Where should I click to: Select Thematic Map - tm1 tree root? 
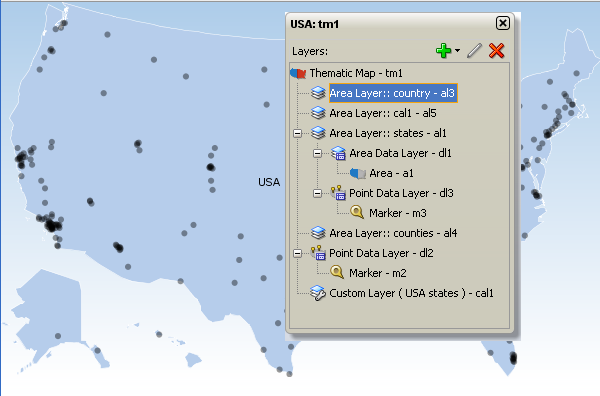[356, 73]
